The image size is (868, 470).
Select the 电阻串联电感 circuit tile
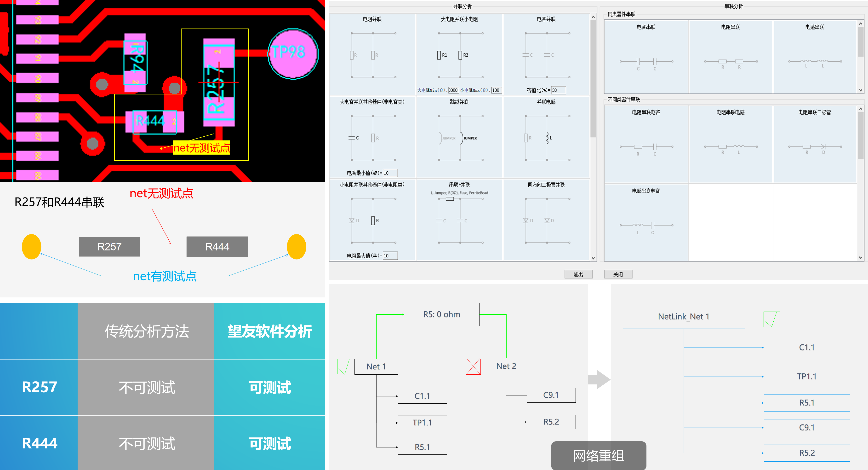(x=731, y=144)
